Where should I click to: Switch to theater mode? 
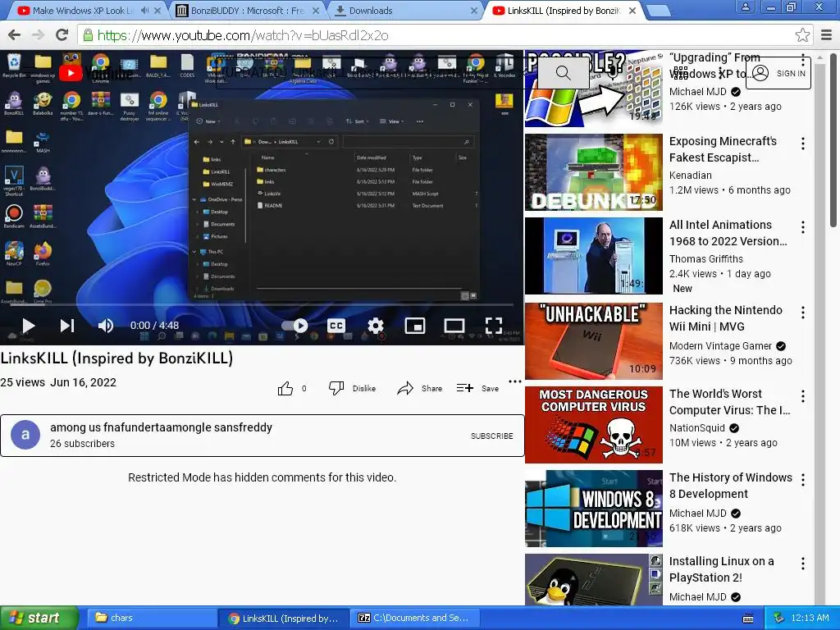tap(454, 325)
